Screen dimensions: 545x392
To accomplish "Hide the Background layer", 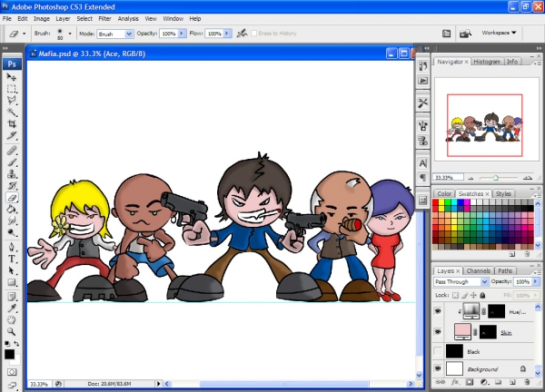I will pos(438,368).
